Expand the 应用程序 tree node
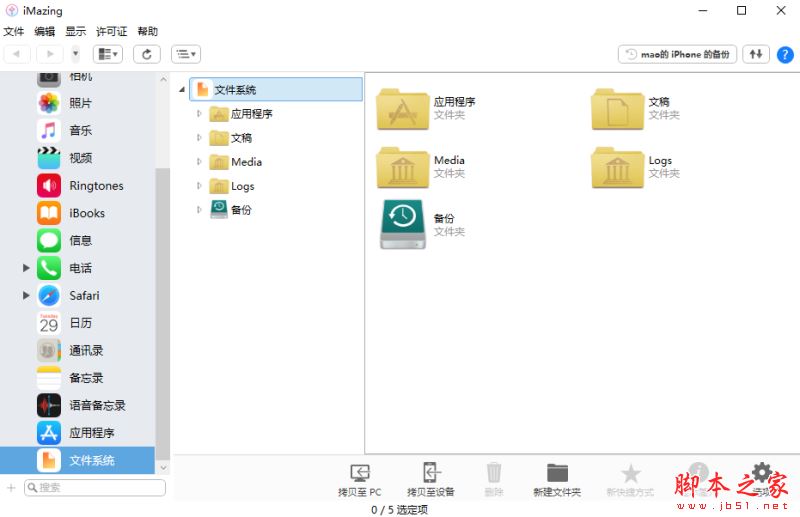Viewport: 800px width, 517px height. 199,113
